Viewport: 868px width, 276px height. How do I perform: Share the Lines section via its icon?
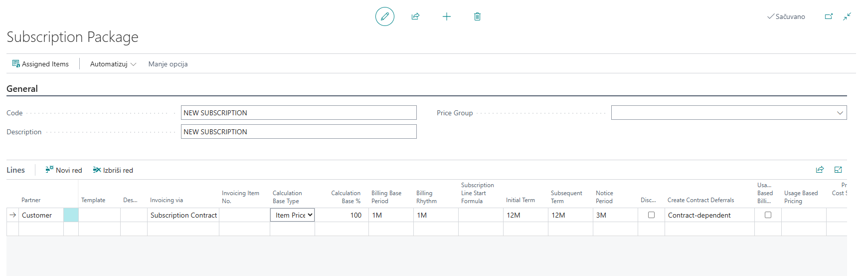pyautogui.click(x=820, y=170)
